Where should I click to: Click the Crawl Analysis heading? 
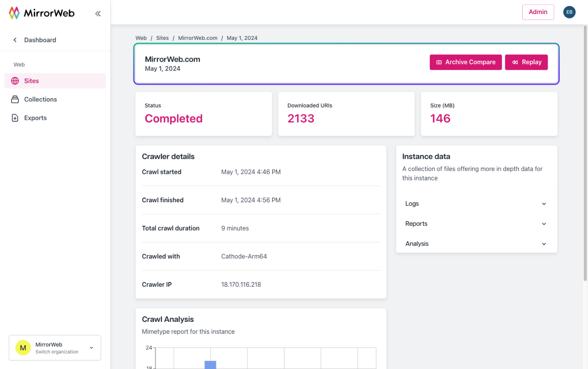(x=168, y=319)
